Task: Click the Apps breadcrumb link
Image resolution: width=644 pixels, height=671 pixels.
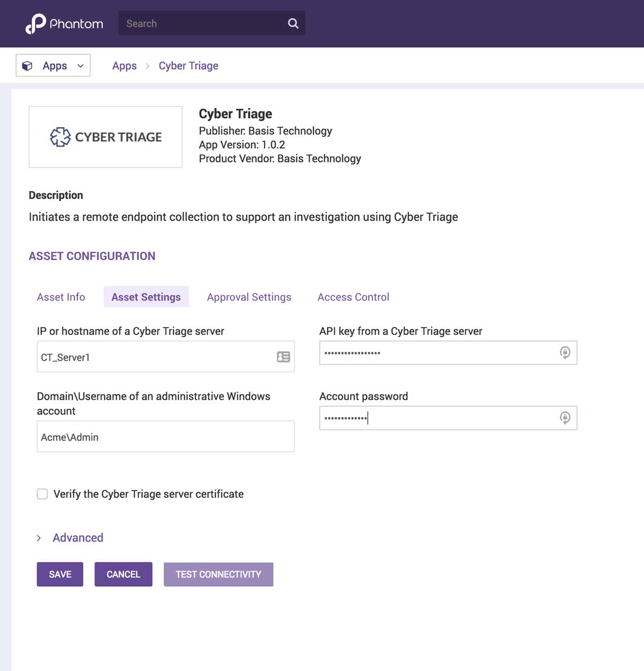Action: (125, 66)
